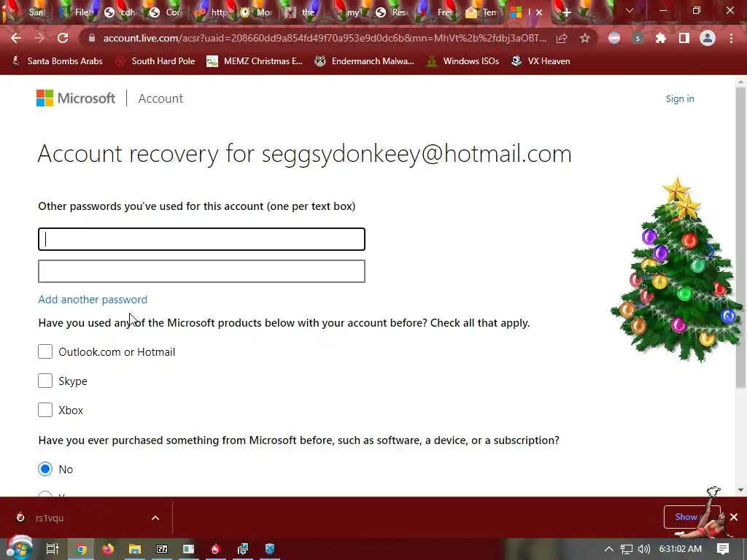
Task: Check the Xbox checkbox
Action: tap(45, 410)
